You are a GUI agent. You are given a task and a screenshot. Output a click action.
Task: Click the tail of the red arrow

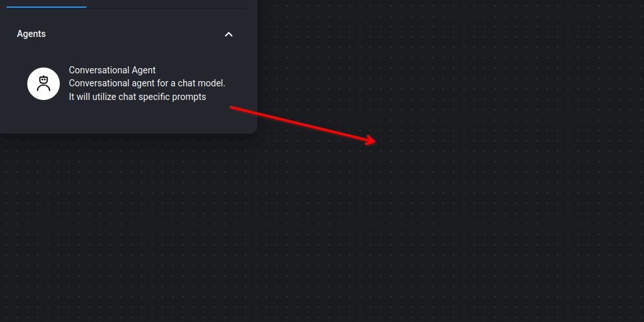pyautogui.click(x=232, y=108)
